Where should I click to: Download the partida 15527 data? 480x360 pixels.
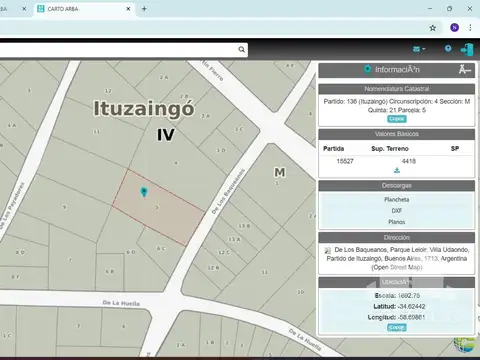coord(397,170)
